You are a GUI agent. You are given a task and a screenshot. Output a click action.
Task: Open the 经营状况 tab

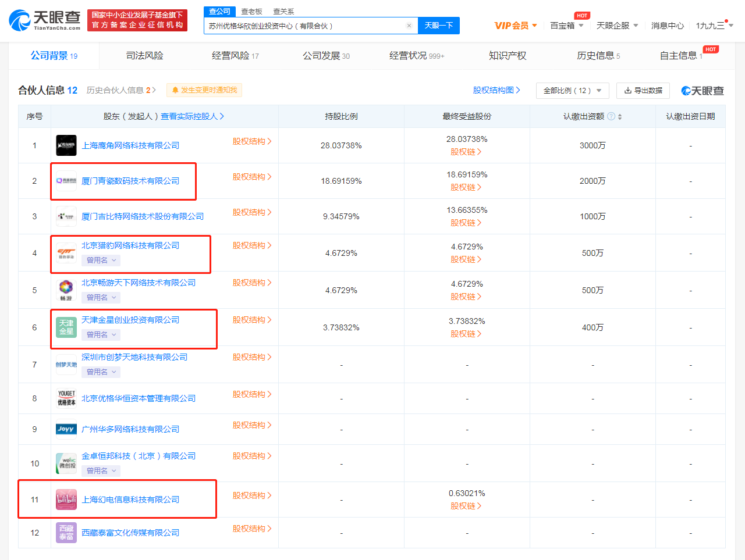point(417,56)
